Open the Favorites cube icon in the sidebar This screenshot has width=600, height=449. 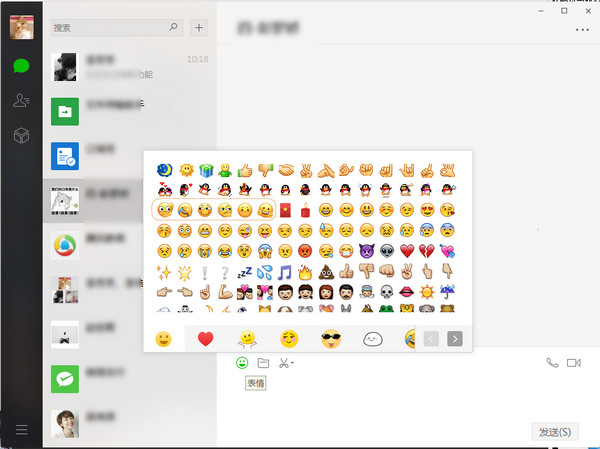(x=21, y=135)
